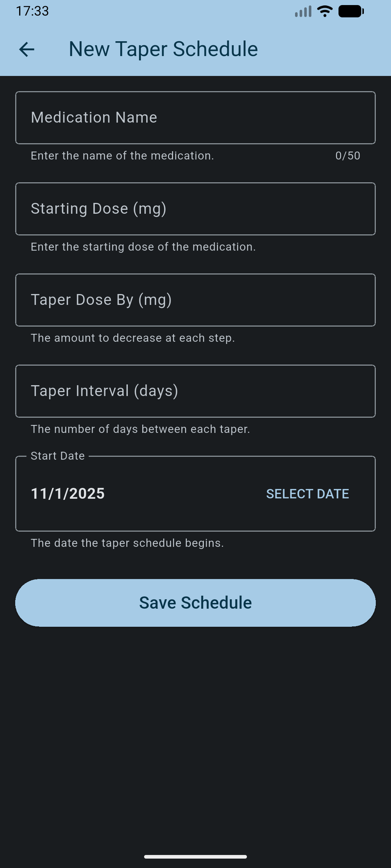Tap the 0/50 character counter

pos(348,156)
